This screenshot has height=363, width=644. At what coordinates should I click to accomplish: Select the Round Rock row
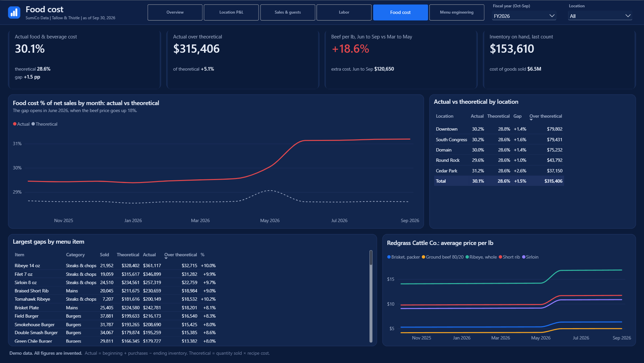pos(499,160)
